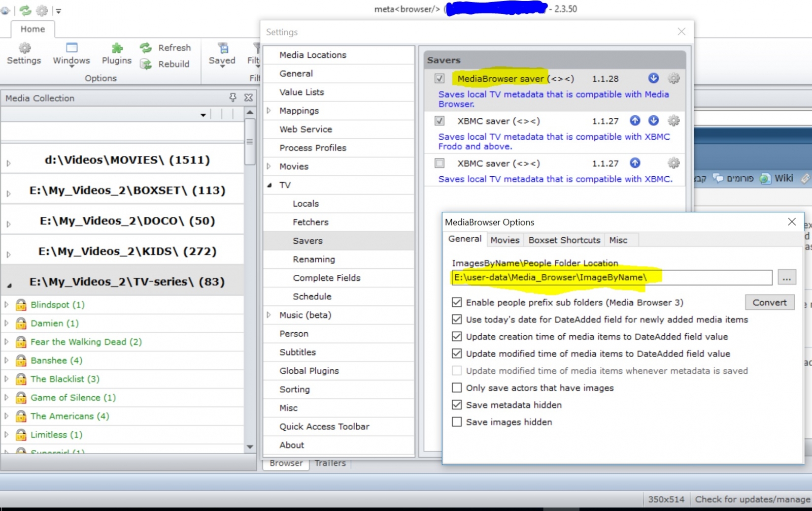Viewport: 812px width, 511px height.
Task: Close the Media Collection panel
Action: pyautogui.click(x=248, y=98)
